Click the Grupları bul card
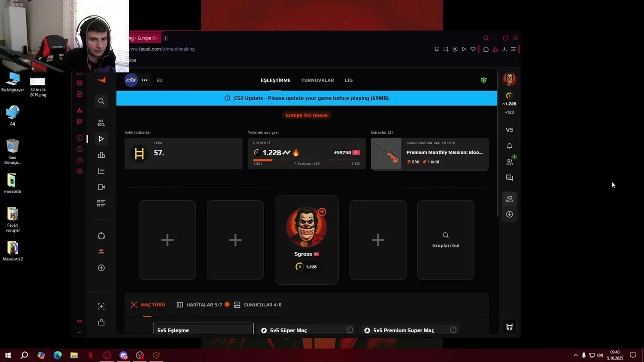 (x=445, y=240)
